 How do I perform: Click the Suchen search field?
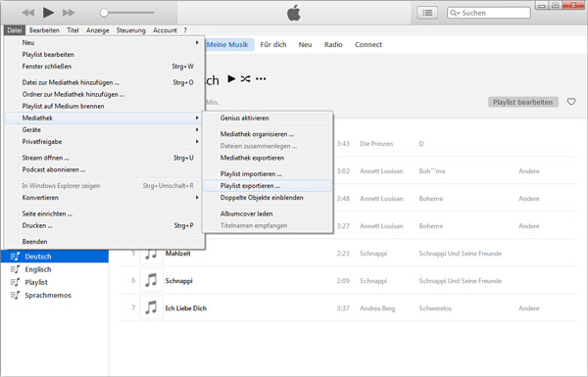(x=489, y=13)
